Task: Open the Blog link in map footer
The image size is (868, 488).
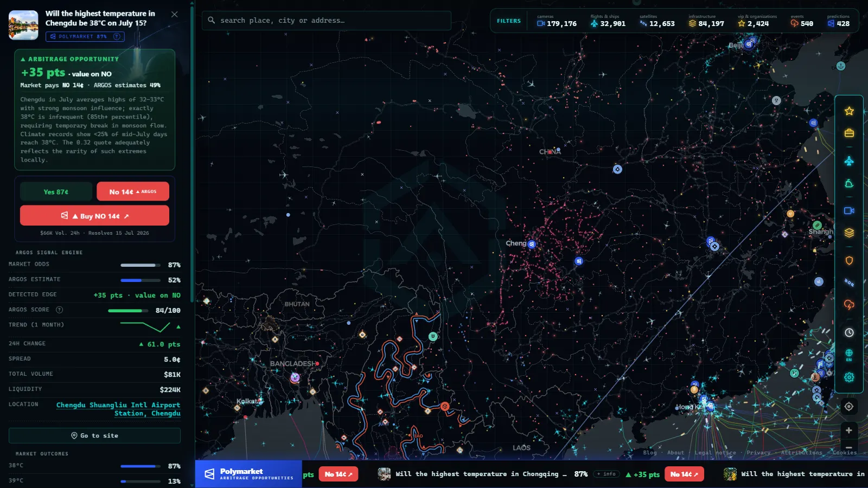Action: (650, 453)
